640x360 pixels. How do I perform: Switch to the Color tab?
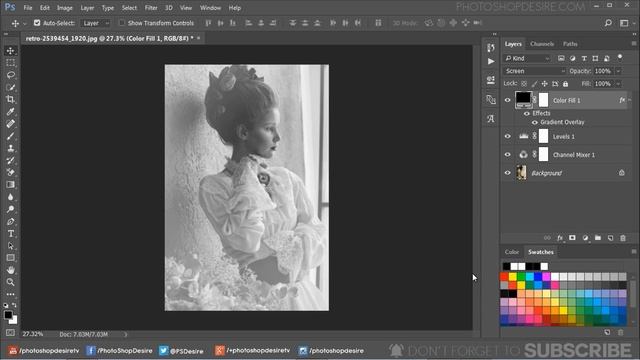pyautogui.click(x=511, y=252)
